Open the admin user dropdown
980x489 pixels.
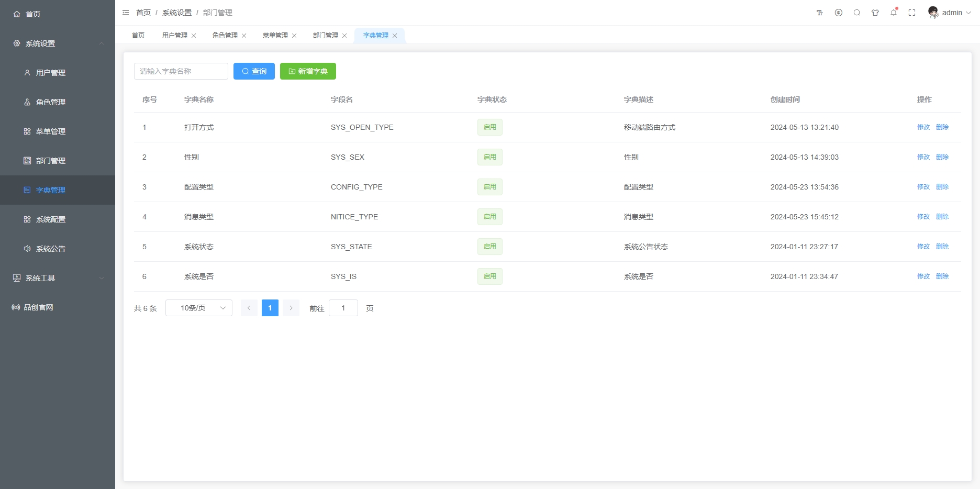point(950,13)
